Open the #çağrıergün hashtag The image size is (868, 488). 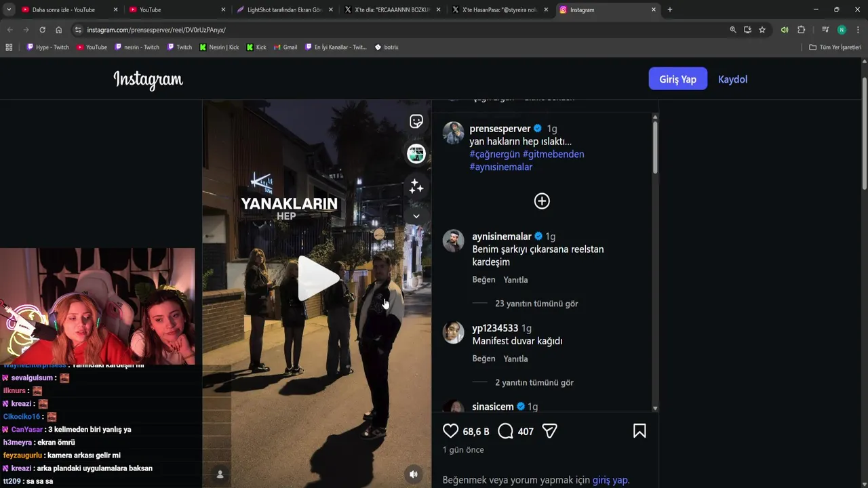[494, 154]
